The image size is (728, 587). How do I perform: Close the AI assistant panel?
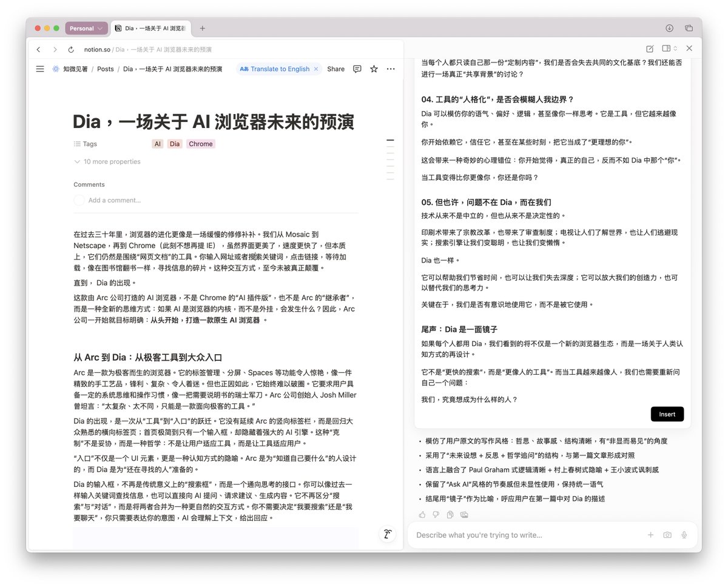click(x=689, y=49)
